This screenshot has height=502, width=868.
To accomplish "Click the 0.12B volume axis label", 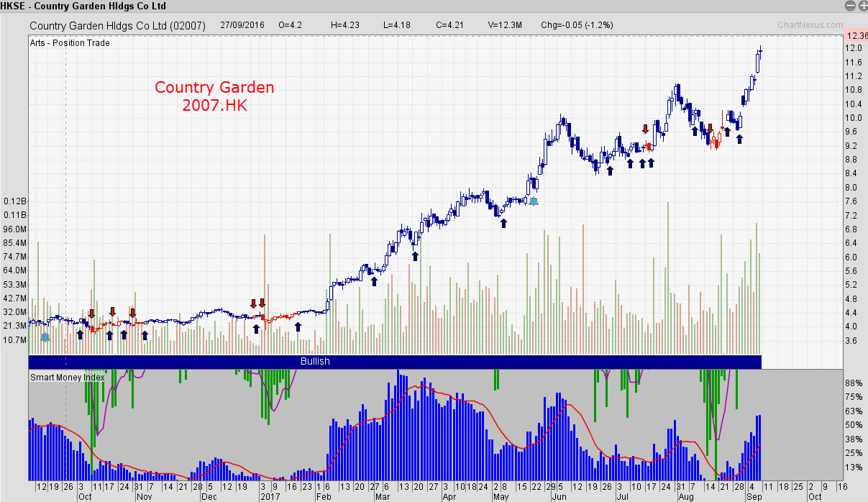I will 14,201.
